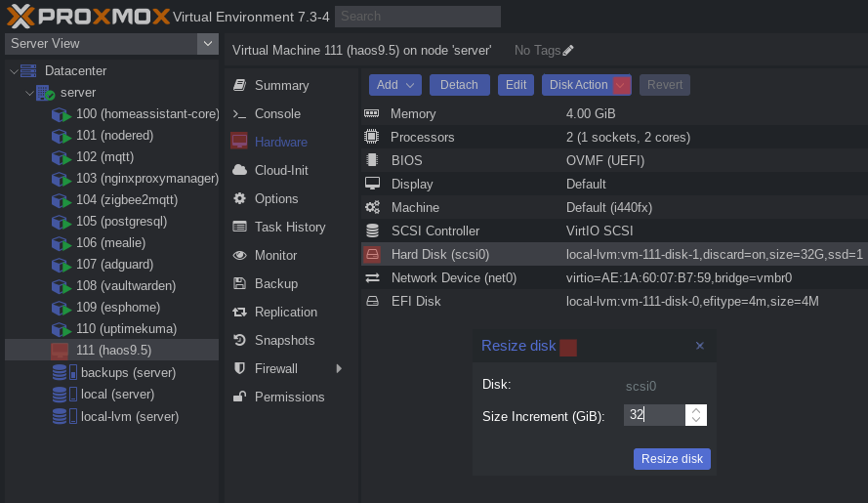This screenshot has height=503, width=868.
Task: Select 109 (esphome) in the tree
Action: click(x=118, y=307)
